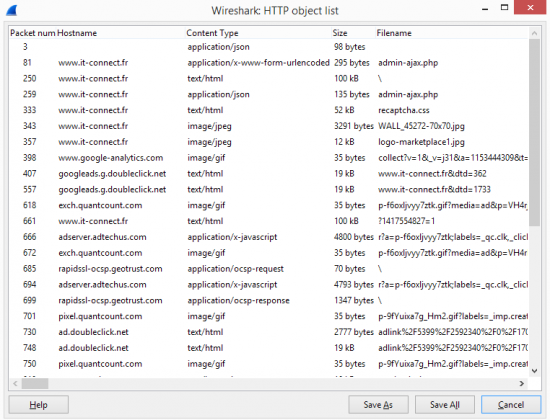Select packet 694 adserver.adtechus.com row
Screen dimensions: 550x420
pyautogui.click(x=268, y=285)
